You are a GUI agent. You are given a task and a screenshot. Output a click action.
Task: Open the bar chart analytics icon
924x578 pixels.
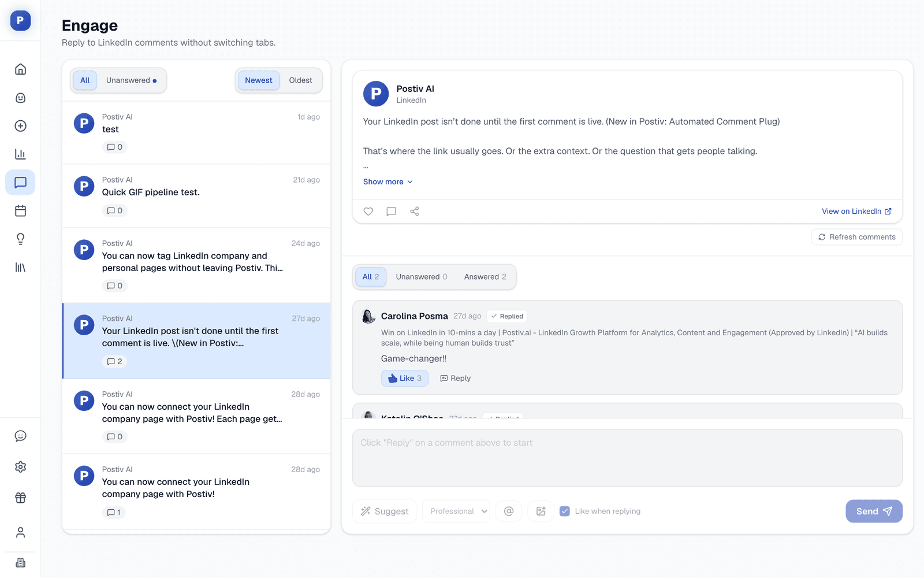tap(20, 154)
